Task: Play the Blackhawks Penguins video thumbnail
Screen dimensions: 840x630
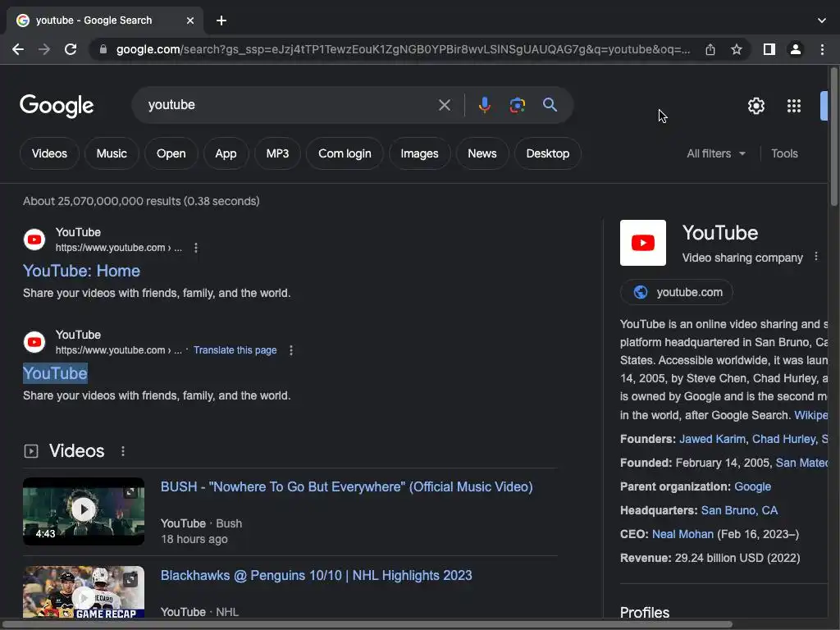Action: [x=84, y=592]
